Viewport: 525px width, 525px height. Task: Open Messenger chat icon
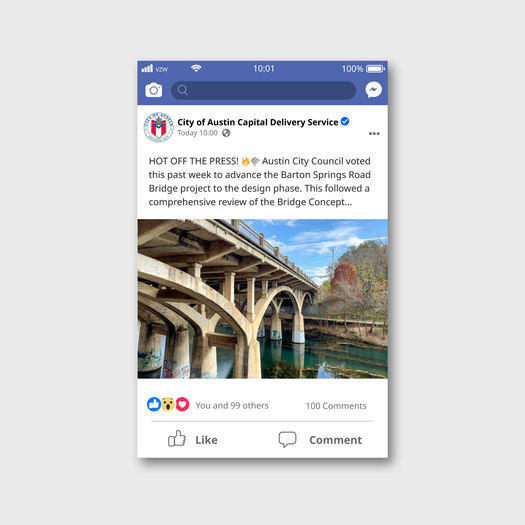tap(374, 90)
